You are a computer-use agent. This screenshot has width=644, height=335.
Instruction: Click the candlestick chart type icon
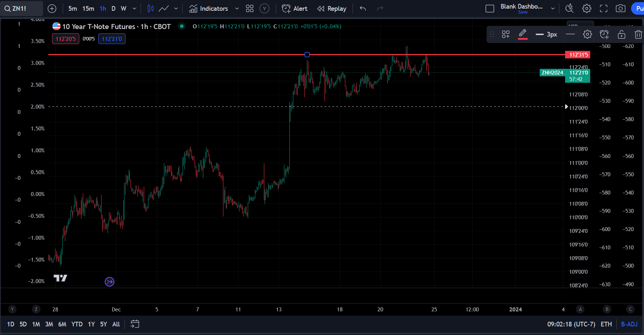point(151,9)
